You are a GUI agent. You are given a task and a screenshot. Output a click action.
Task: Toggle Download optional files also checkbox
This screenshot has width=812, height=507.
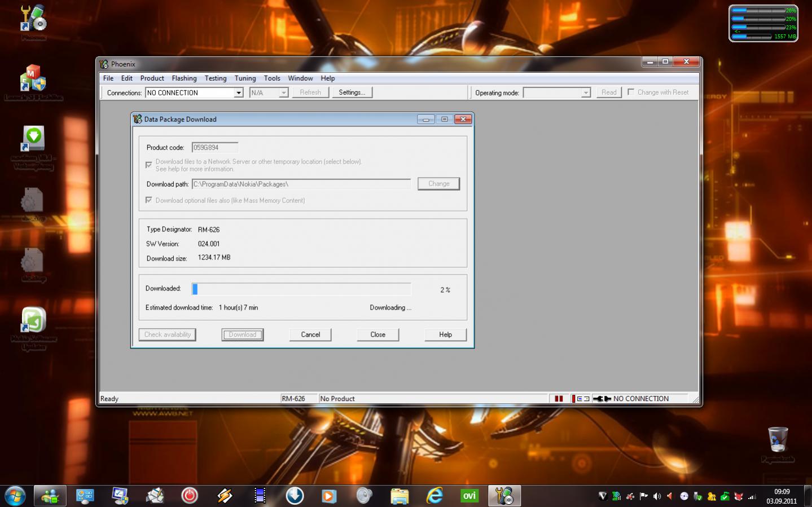149,200
